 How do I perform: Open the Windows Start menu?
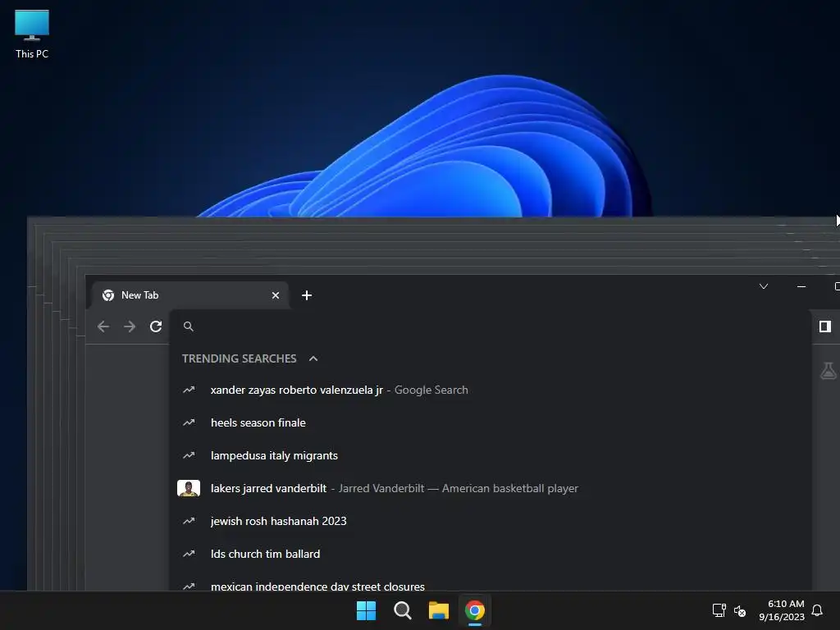pyautogui.click(x=367, y=610)
